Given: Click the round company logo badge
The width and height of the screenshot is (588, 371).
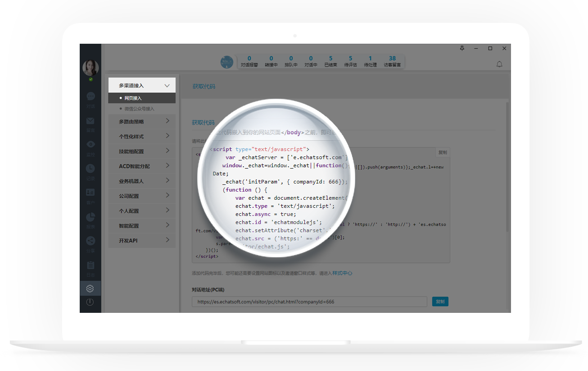Looking at the screenshot, I should point(227,62).
